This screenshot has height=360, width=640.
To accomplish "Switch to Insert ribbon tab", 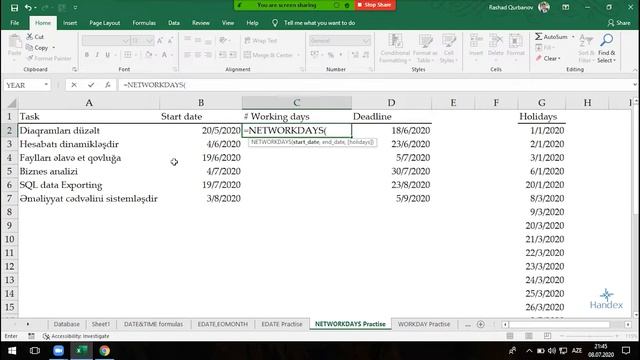I will (70, 23).
